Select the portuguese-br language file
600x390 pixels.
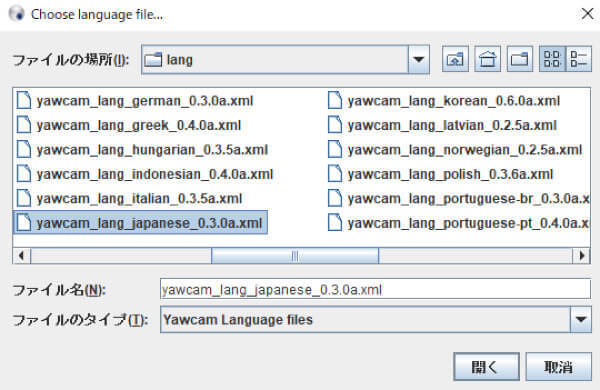pyautogui.click(x=458, y=199)
